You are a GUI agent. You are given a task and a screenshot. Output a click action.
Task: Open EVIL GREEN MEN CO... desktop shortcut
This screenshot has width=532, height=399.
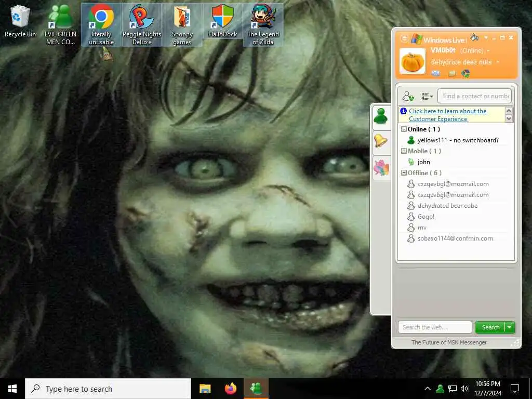pos(60,24)
